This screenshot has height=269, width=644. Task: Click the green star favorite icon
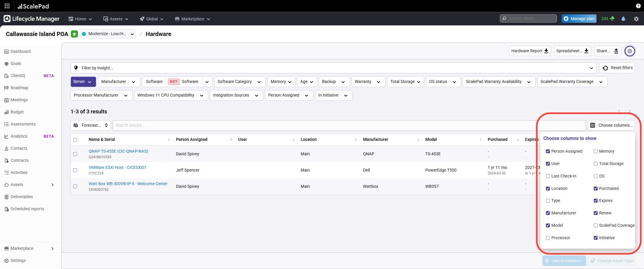(x=74, y=34)
